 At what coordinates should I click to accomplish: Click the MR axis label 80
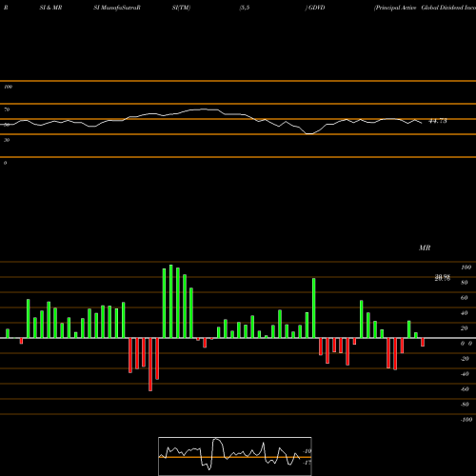point(465,283)
